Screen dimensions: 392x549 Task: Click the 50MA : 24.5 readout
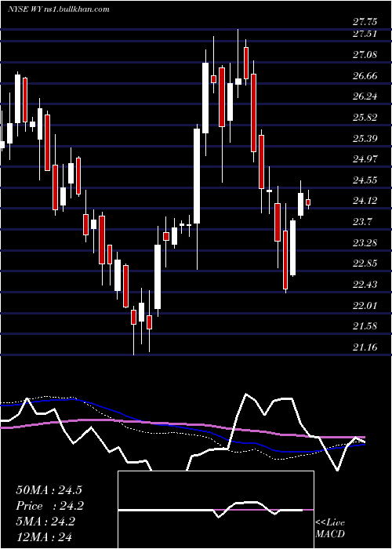point(49,490)
